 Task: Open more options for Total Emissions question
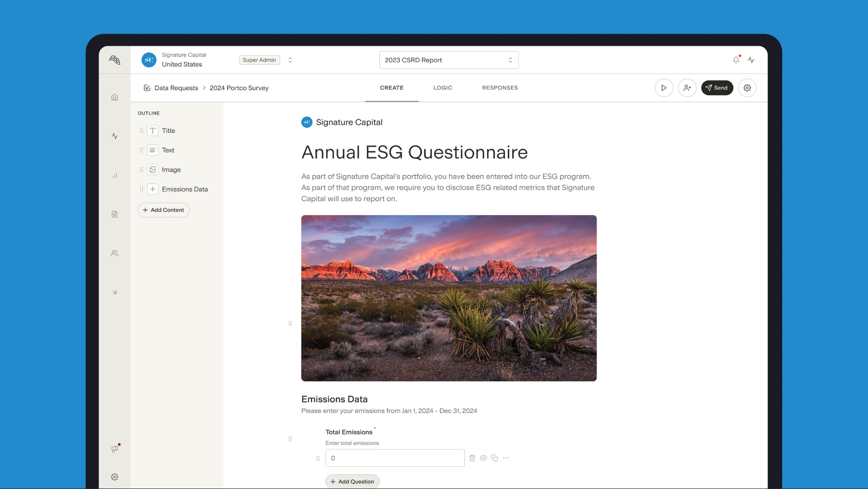coord(505,458)
